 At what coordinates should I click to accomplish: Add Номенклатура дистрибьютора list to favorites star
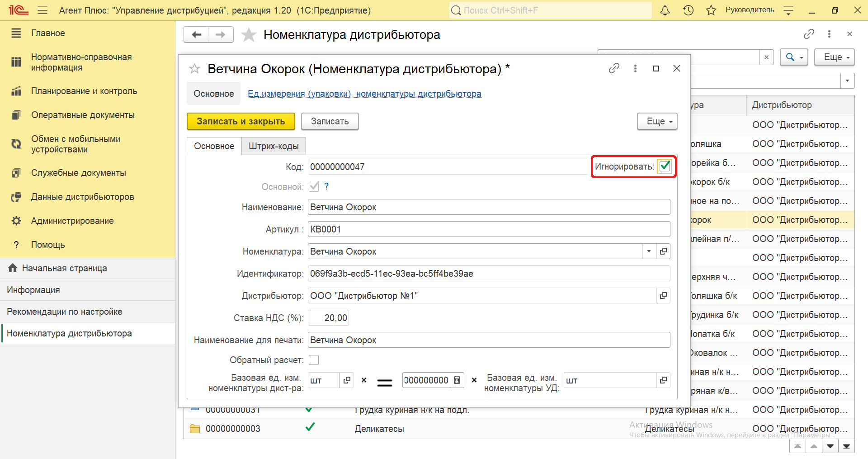(249, 35)
